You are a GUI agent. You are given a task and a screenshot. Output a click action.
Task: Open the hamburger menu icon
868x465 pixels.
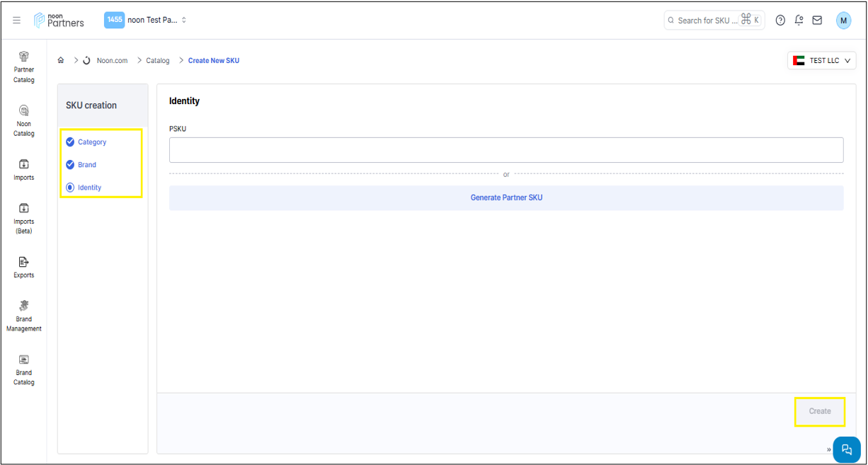(16, 21)
